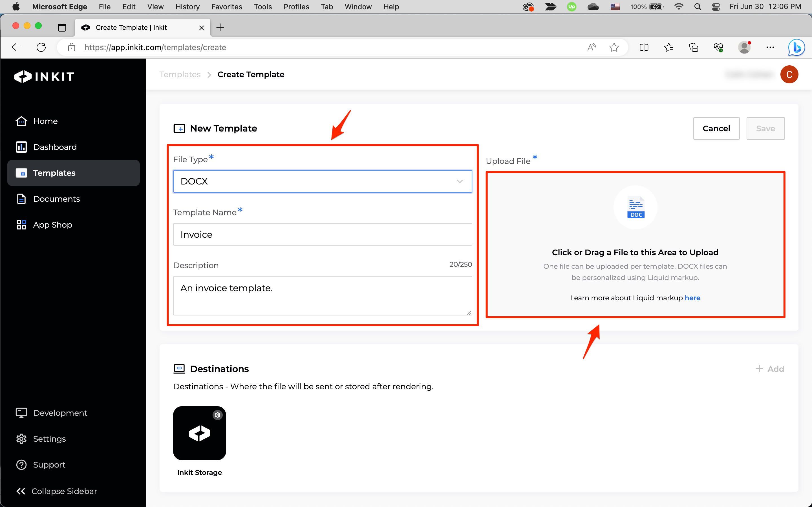This screenshot has height=507, width=812.
Task: Click the Inkit Storage gear icon
Action: click(218, 415)
